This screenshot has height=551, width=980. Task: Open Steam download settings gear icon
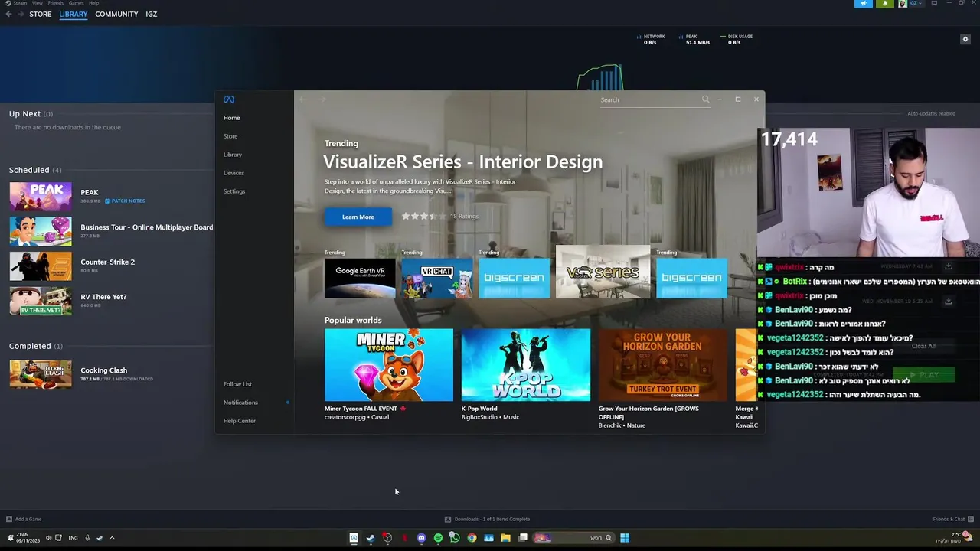(x=965, y=39)
